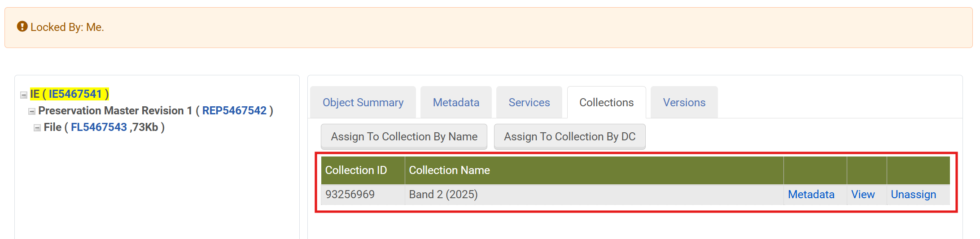Click Assign To Collection By Name button
The image size is (980, 239).
pos(404,137)
